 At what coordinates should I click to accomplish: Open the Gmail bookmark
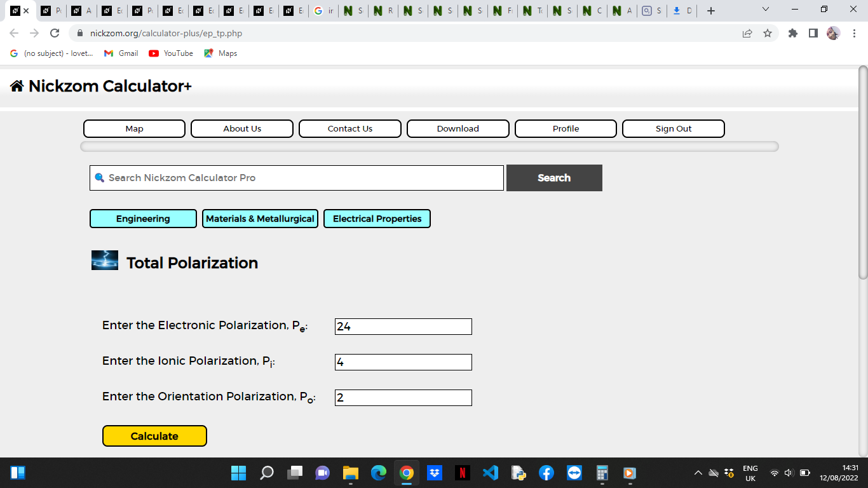point(121,53)
